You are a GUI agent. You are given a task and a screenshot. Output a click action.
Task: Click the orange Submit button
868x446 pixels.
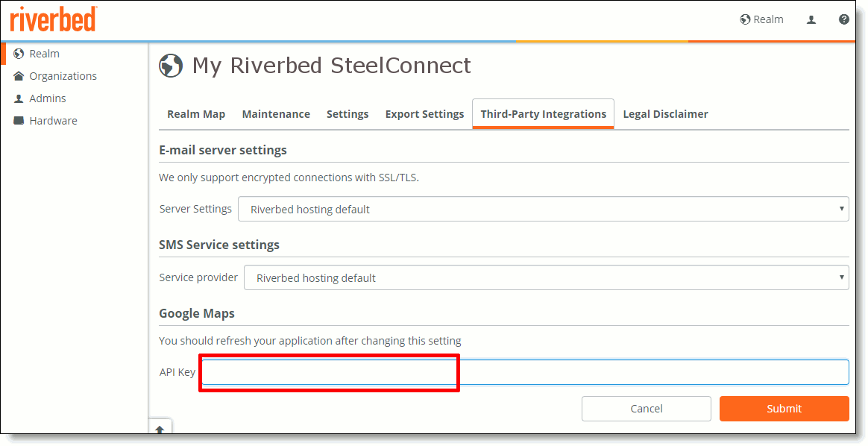tap(784, 409)
